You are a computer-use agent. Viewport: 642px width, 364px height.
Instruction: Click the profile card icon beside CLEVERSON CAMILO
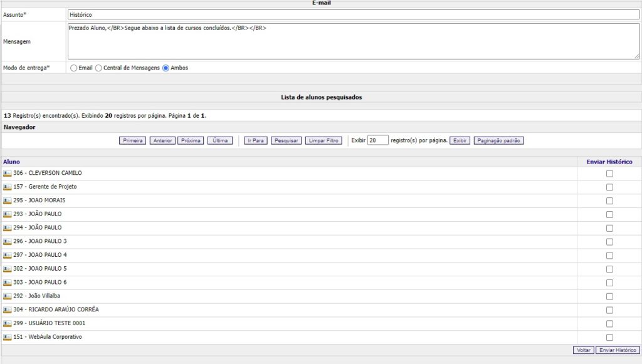pyautogui.click(x=8, y=174)
